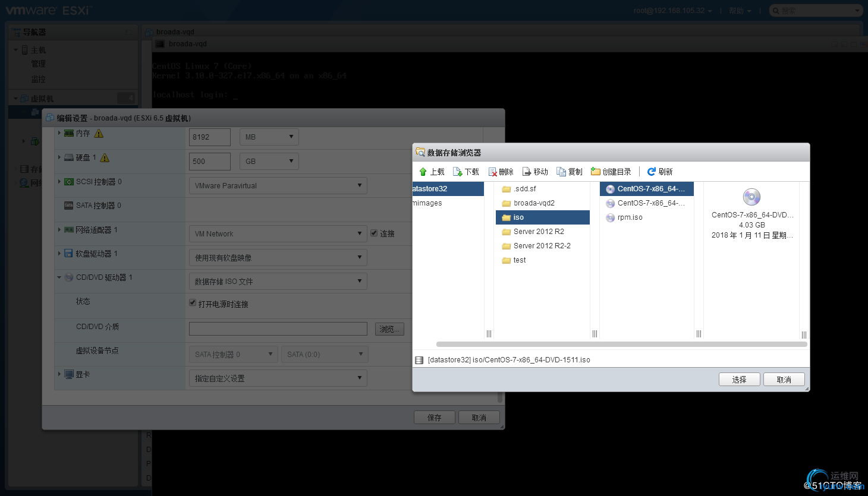Open the VM Network dropdown
Viewport: 868px width, 496px height.
pos(278,233)
